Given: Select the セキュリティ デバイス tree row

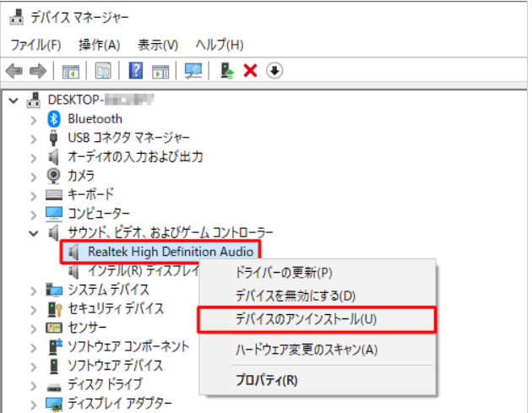Looking at the screenshot, I should click(116, 309).
